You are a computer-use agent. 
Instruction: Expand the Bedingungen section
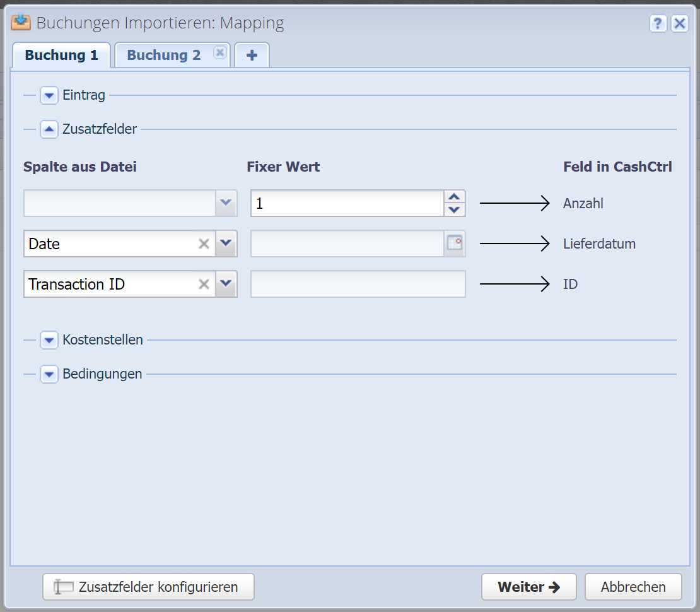tap(49, 374)
